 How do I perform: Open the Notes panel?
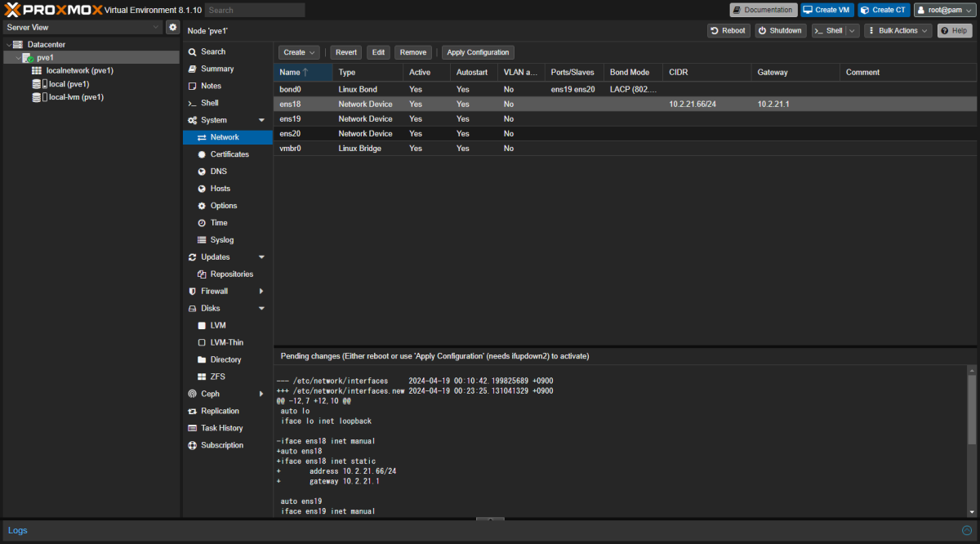pos(227,86)
